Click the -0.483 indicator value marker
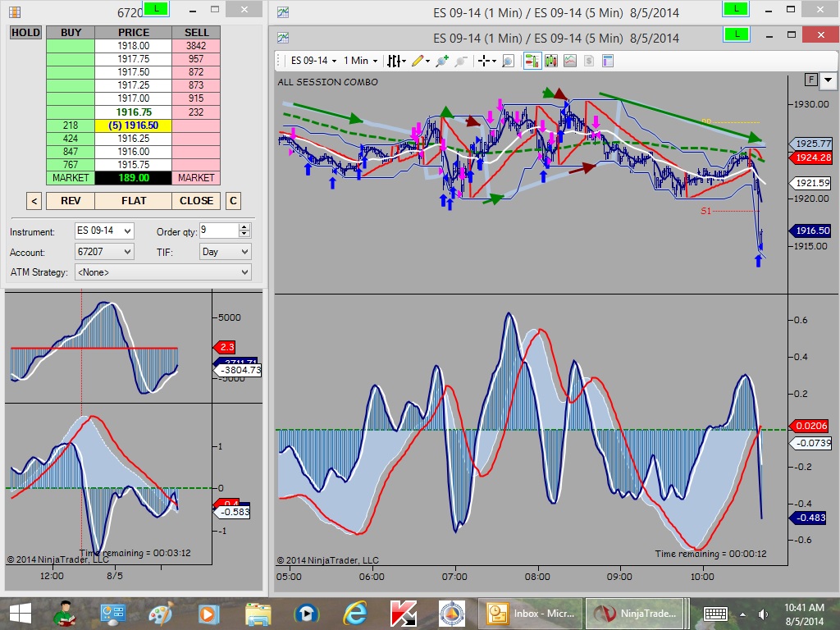 [808, 518]
